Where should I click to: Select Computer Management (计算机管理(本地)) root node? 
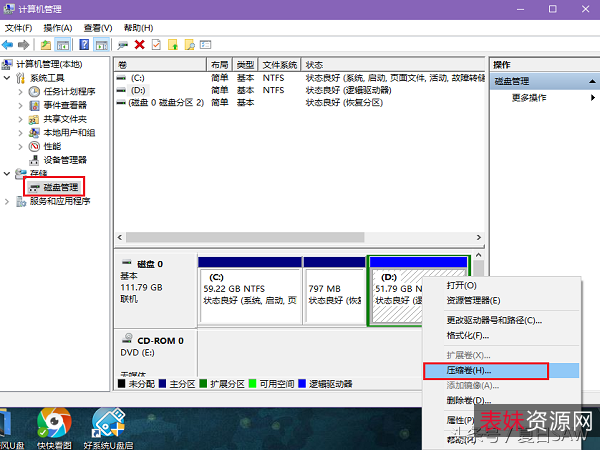[49, 64]
